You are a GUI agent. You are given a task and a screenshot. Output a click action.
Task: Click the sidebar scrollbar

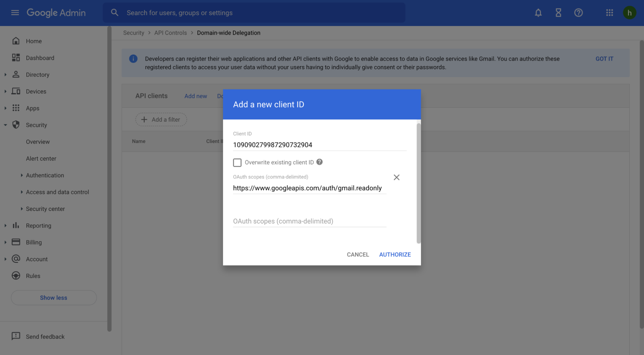(x=109, y=179)
